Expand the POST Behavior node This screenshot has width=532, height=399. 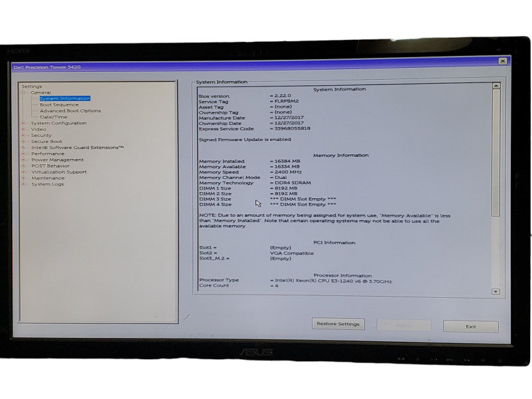point(23,166)
